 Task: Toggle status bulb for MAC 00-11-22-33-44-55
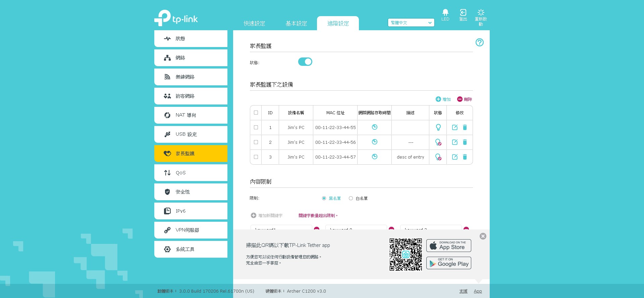point(438,127)
